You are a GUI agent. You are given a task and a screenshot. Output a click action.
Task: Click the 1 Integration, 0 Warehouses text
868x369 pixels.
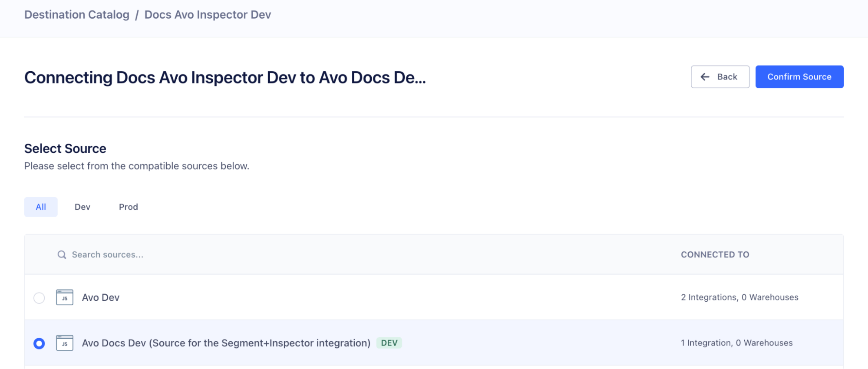(736, 343)
